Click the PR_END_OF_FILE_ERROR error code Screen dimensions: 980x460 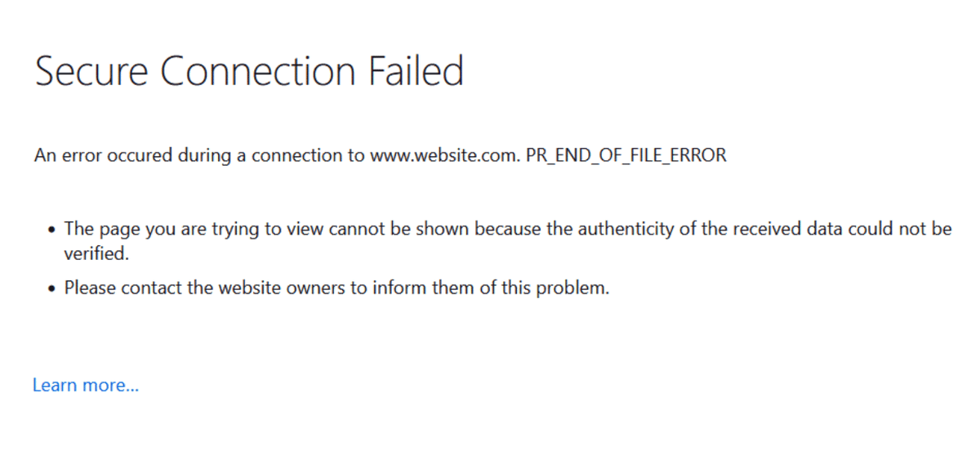(x=626, y=155)
